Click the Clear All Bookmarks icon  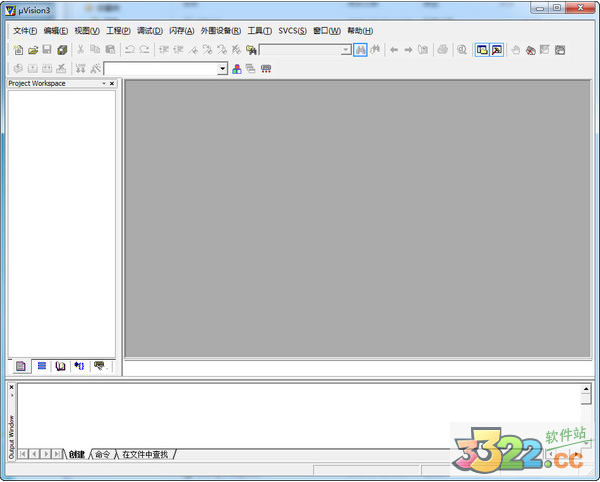point(236,50)
